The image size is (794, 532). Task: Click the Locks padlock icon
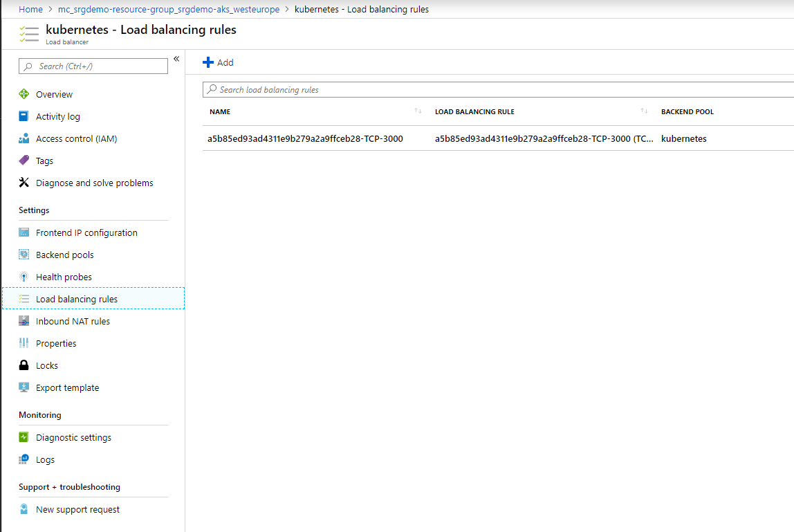click(24, 365)
